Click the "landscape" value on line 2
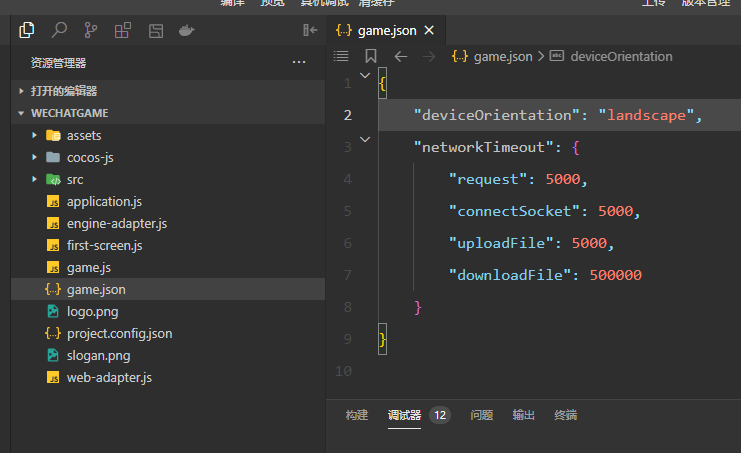 point(646,115)
